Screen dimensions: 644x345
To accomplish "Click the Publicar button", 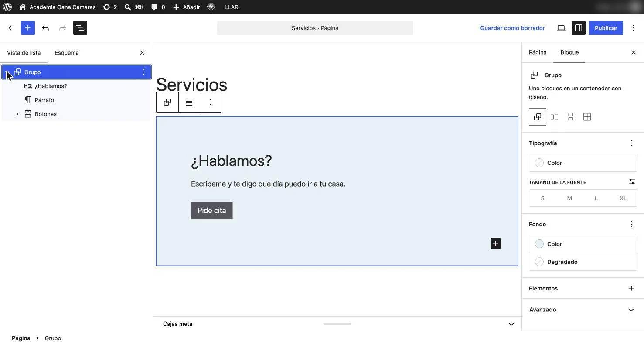I will (606, 28).
